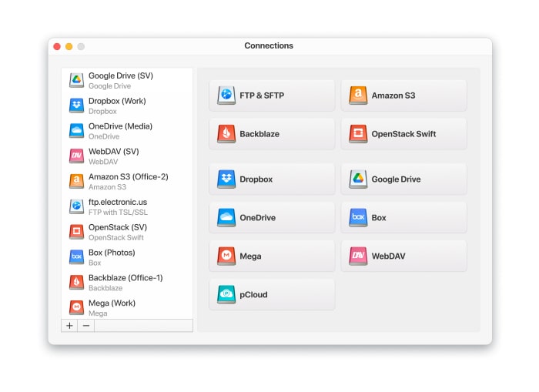Select the "OneDrive (Media)" list entry
539x392 pixels.
pyautogui.click(x=127, y=131)
